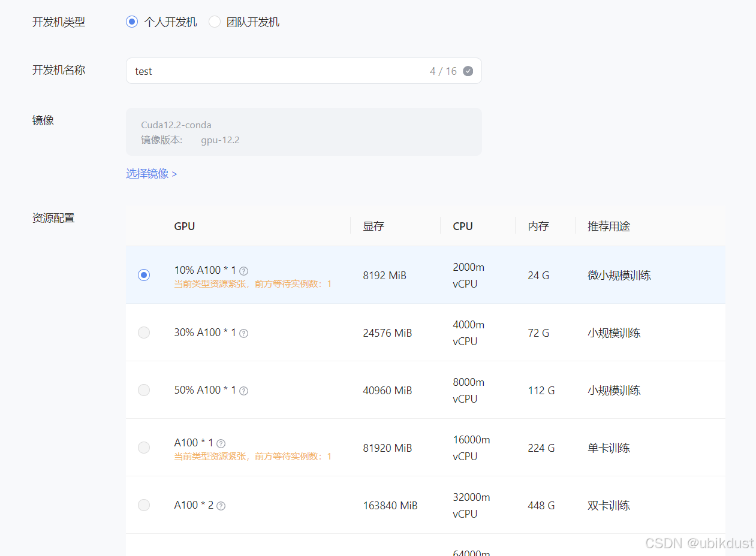Click the 8000m vCPU cell
756x556 pixels.
tap(469, 391)
